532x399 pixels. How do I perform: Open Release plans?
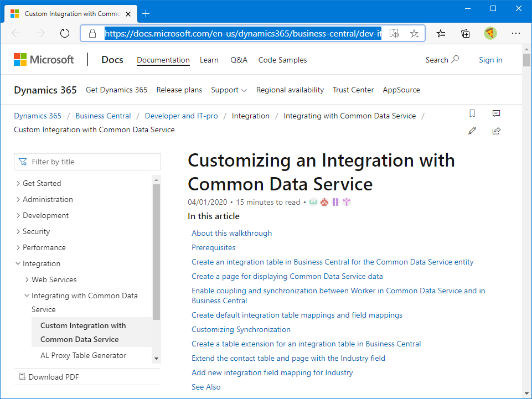(179, 90)
